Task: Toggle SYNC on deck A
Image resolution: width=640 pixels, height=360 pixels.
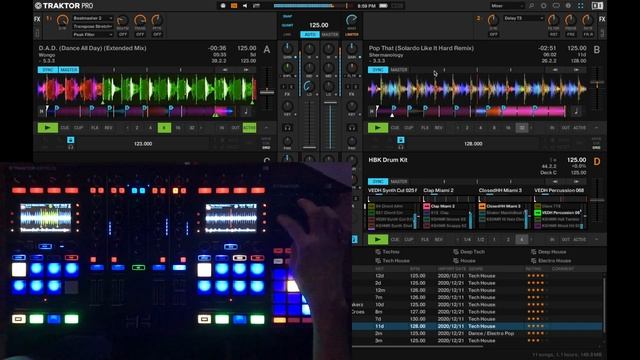Action: click(48, 70)
